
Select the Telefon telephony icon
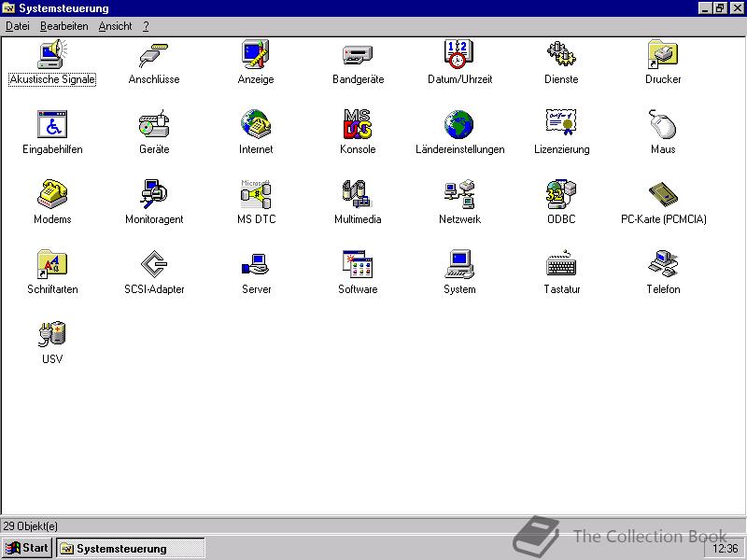click(663, 264)
